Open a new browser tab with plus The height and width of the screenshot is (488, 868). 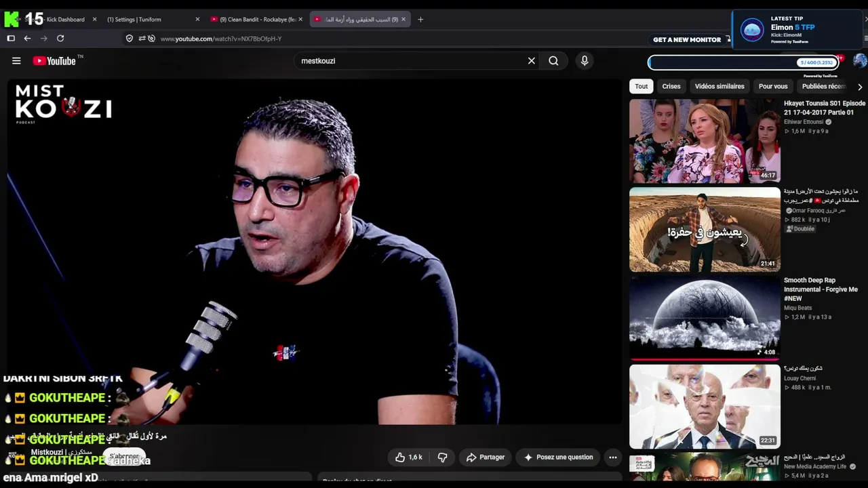point(420,20)
